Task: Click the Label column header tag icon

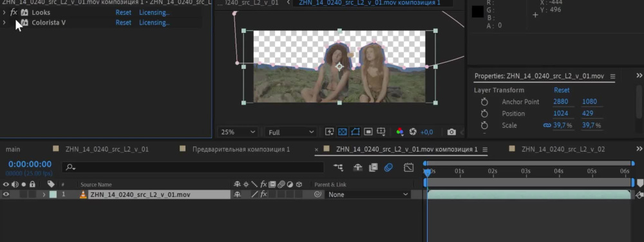Action: pyautogui.click(x=51, y=185)
